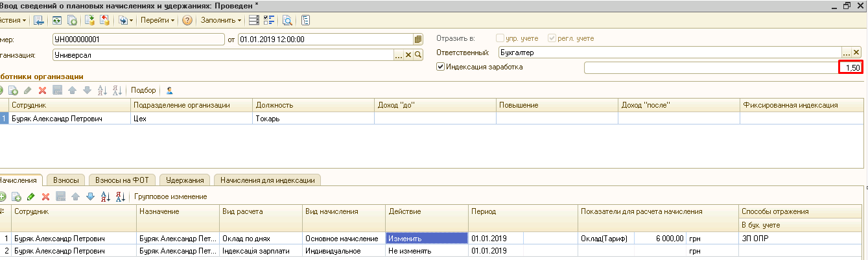Image resolution: width=868 pixels, height=260 pixels.
Task: Click the document structure icon in the top toolbar
Action: pos(305,20)
